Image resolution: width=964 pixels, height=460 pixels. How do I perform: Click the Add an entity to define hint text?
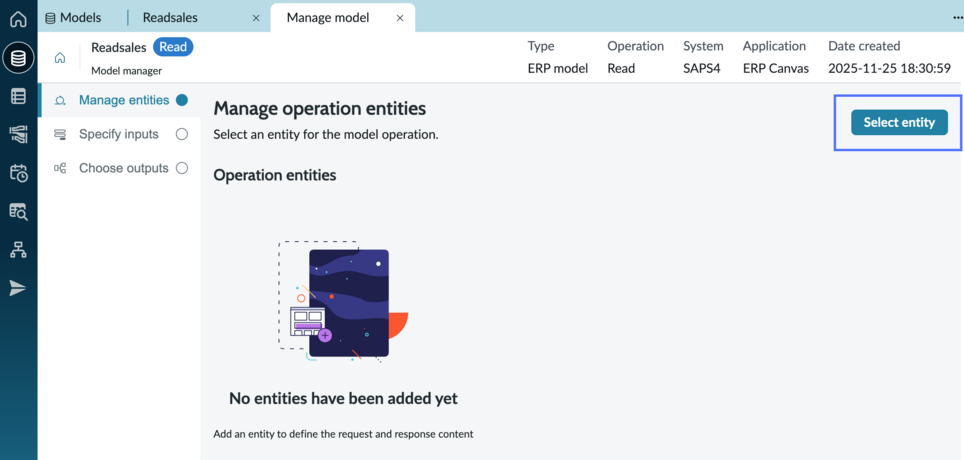343,434
